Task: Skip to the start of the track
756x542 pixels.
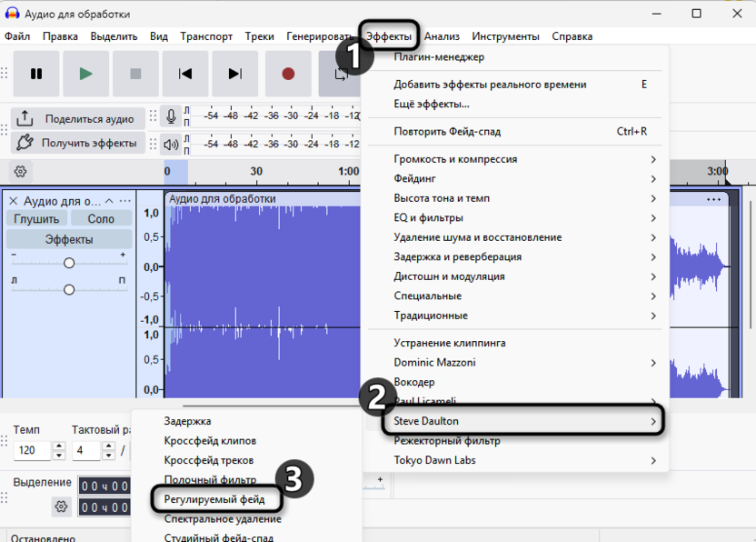Action: [x=185, y=74]
